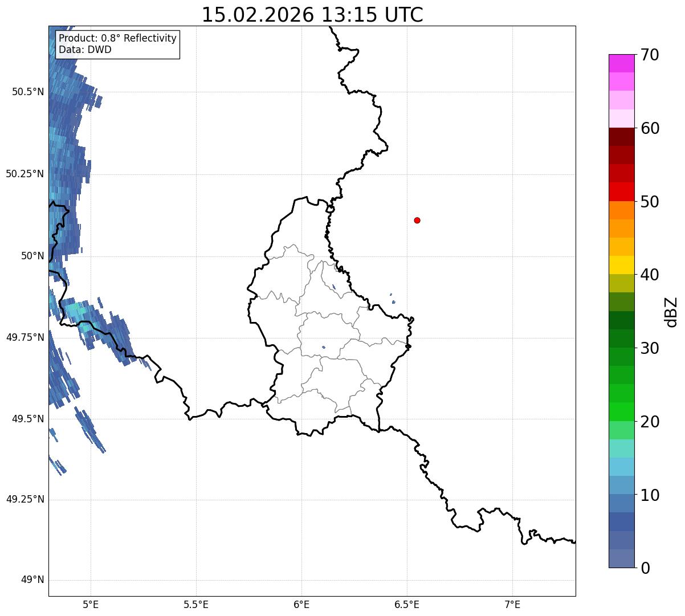Screen dimensions: 685x616
Task: Click the yellow colorbar segment at 40
Action: coord(622,265)
